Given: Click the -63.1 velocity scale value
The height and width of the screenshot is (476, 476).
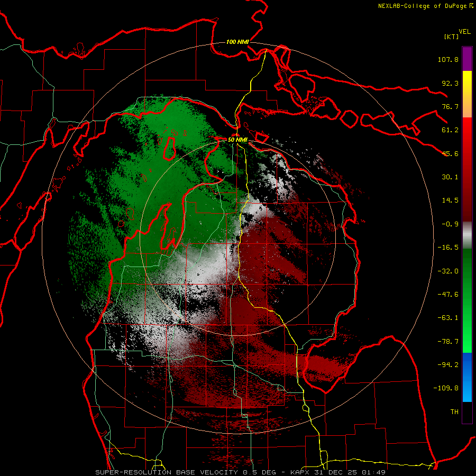Looking at the screenshot, I should [x=448, y=318].
